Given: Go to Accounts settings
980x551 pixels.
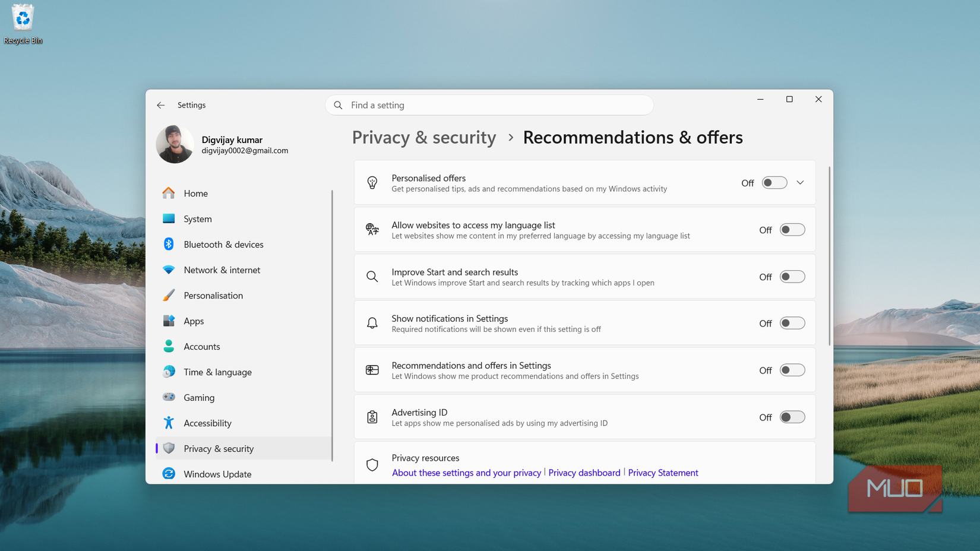Looking at the screenshot, I should [244, 346].
